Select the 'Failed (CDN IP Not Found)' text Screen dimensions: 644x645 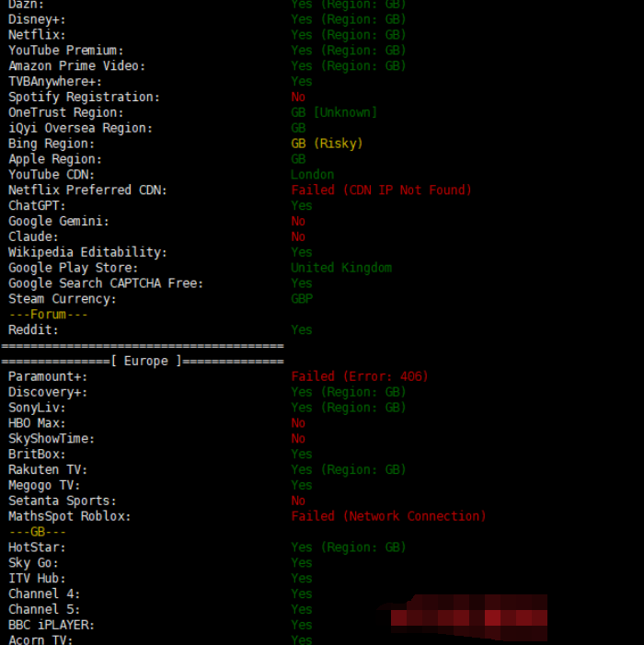[x=381, y=190]
